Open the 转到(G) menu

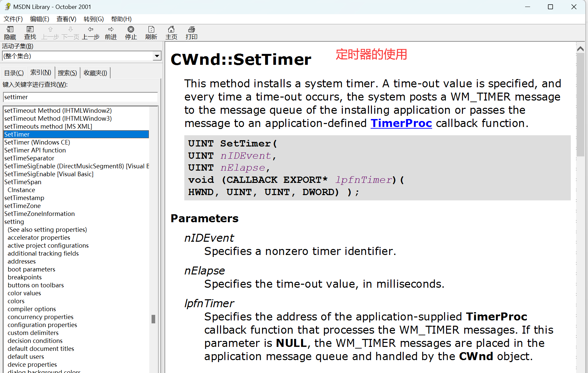click(x=94, y=19)
